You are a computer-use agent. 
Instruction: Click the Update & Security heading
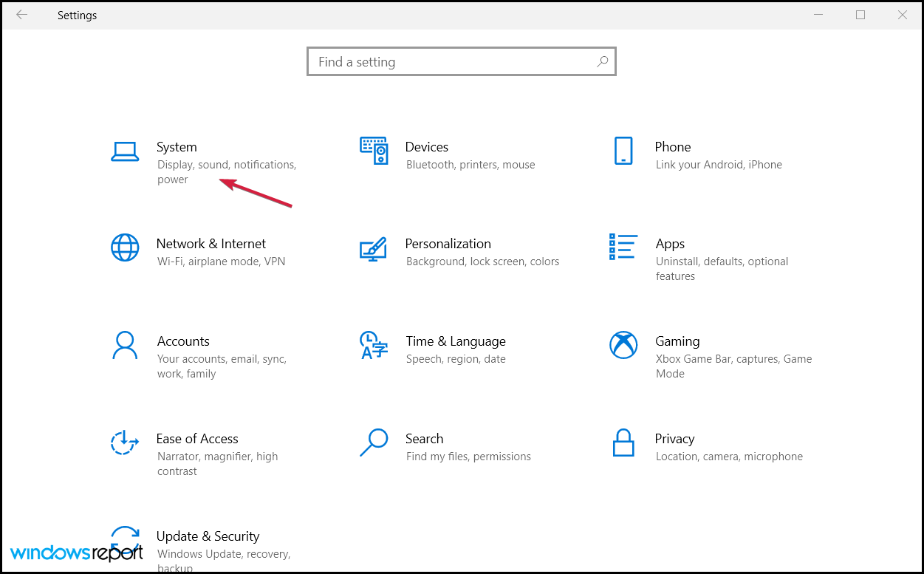pos(208,536)
